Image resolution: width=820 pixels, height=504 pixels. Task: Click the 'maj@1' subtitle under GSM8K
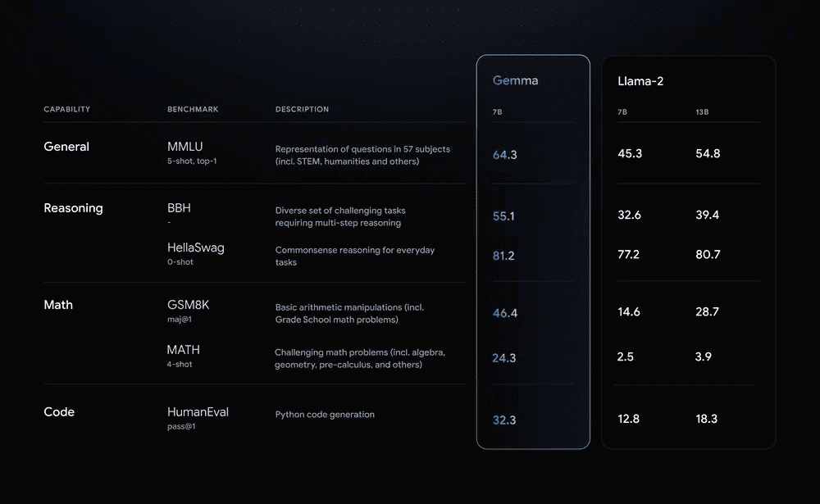180,319
